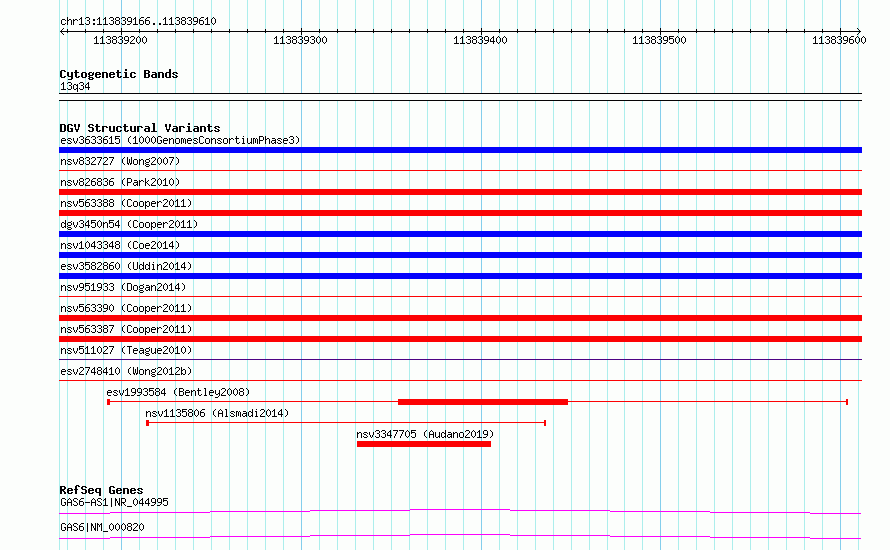
Task: Click the DGV Structural Variants track heading
Action: [x=140, y=128]
